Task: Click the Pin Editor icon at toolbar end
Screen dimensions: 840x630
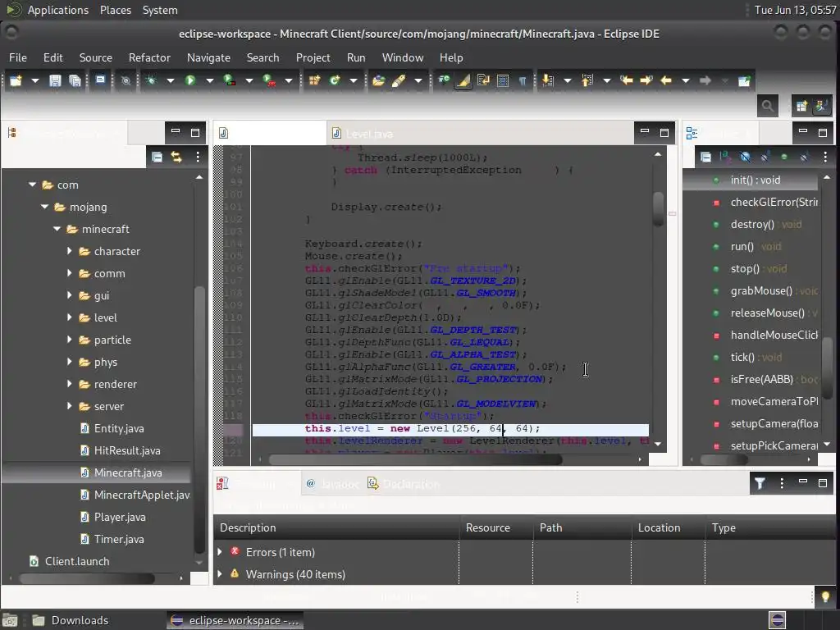Action: [x=744, y=81]
